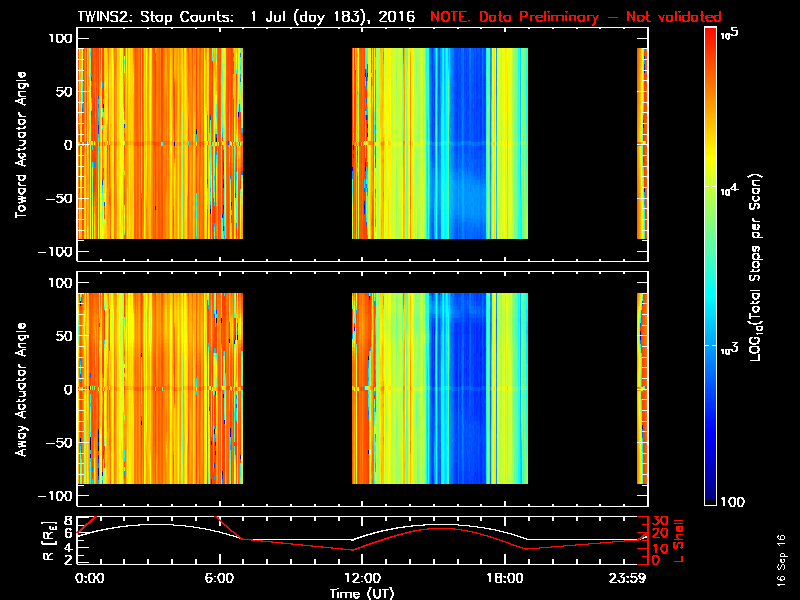Select the "LOG10(Total Stops per Scan)" colorbar title
Screen dimensions: 800x600
coord(756,267)
